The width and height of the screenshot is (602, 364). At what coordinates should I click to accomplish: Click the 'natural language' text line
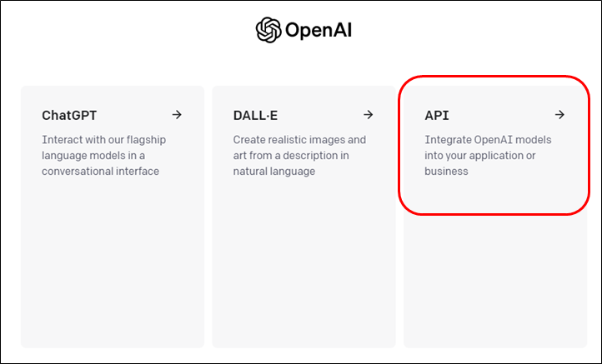[x=274, y=171]
